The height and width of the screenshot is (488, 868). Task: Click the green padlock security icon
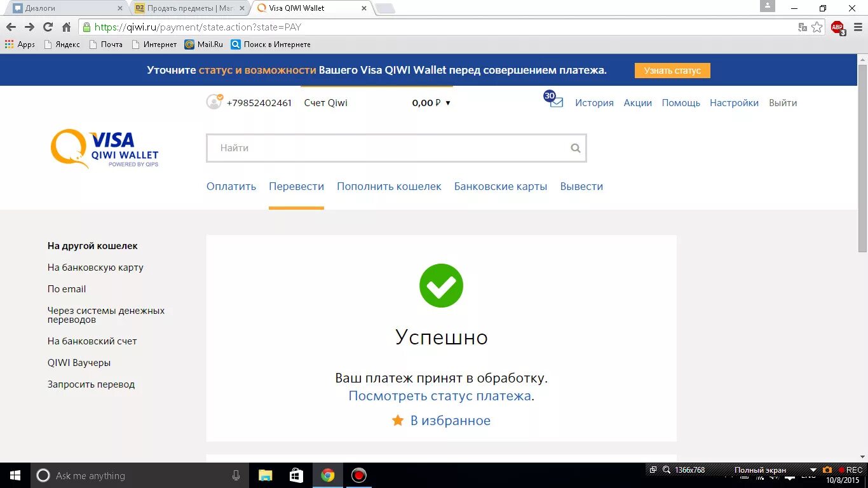[87, 27]
